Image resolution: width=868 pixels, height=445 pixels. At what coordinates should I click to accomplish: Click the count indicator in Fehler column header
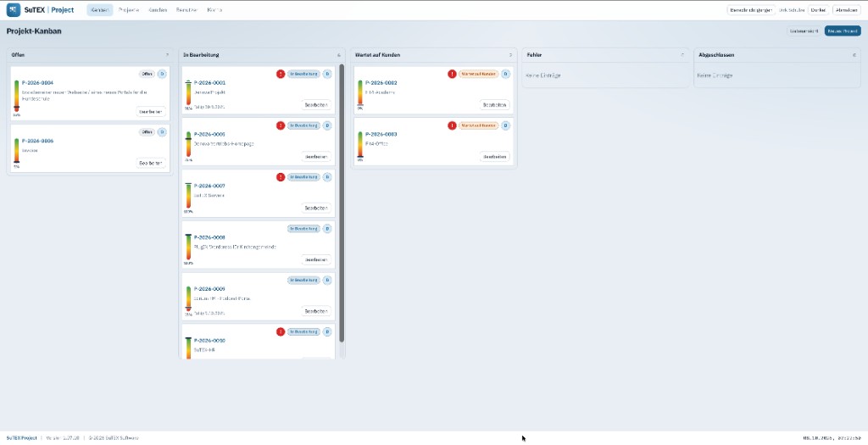(682, 55)
